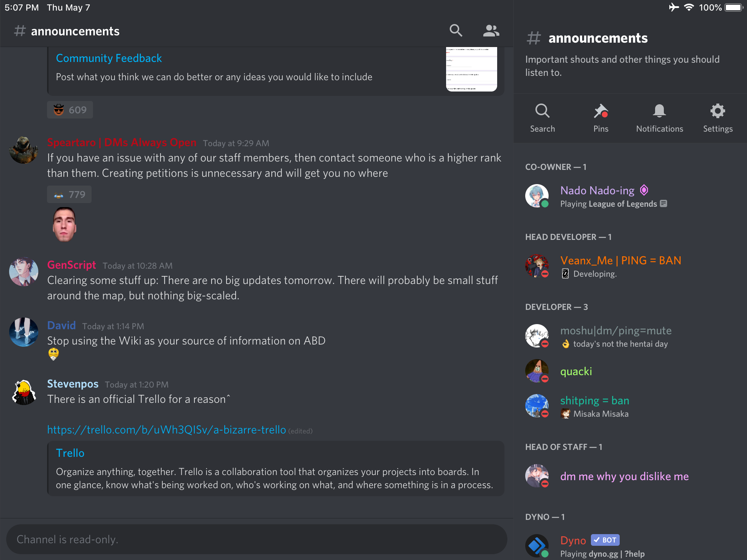View Members list icon
This screenshot has height=560, width=747.
pos(491,31)
